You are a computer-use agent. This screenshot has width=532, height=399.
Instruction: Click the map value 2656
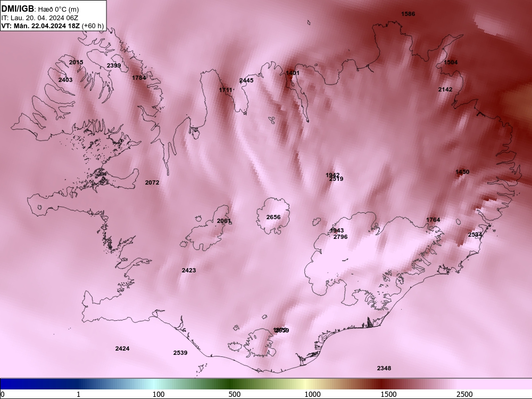click(x=273, y=217)
